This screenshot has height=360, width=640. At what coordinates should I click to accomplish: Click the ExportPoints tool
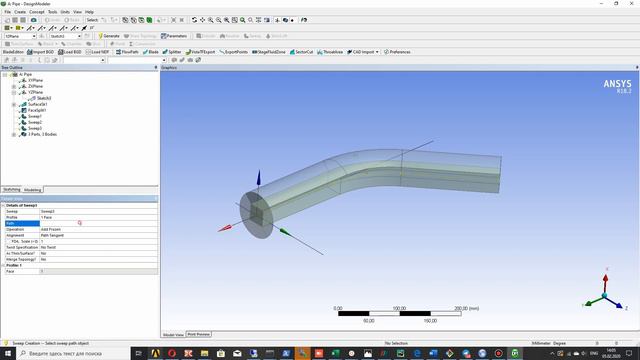(233, 52)
